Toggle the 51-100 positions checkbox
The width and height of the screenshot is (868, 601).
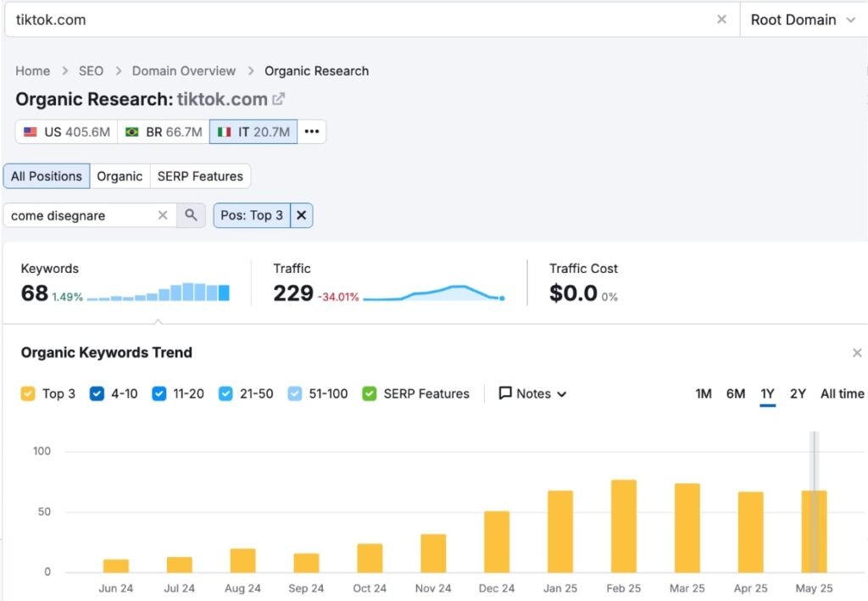(x=295, y=393)
